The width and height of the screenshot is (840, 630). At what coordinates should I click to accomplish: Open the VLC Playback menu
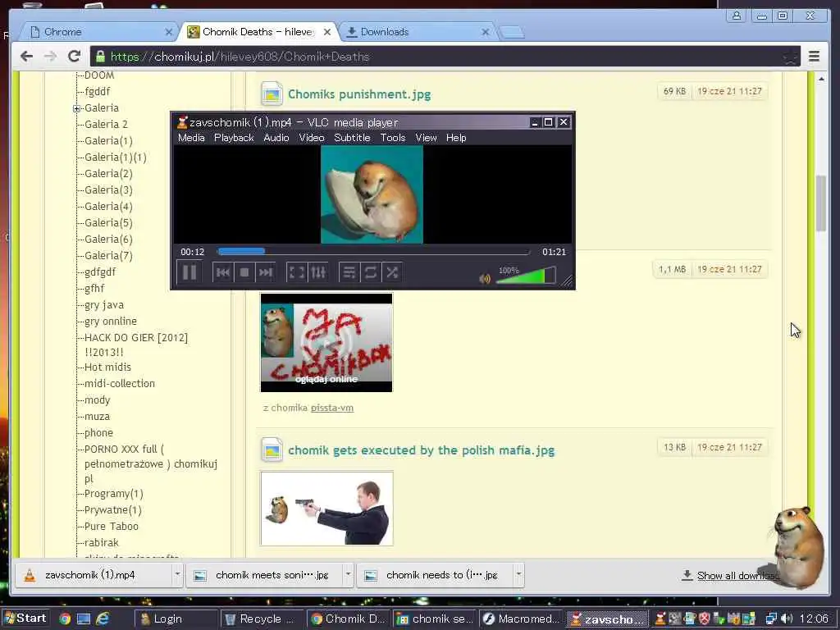tap(234, 138)
